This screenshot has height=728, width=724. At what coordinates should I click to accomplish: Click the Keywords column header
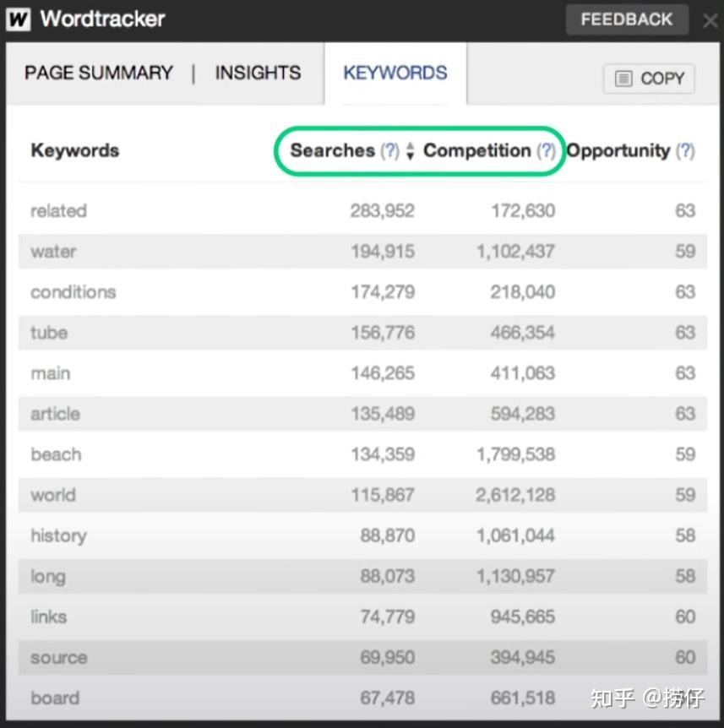74,151
